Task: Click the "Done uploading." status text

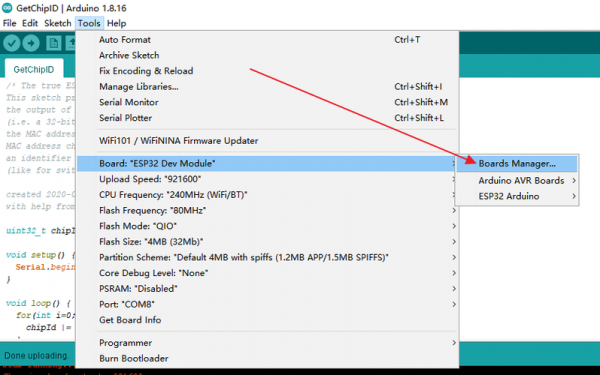Action: [x=37, y=355]
